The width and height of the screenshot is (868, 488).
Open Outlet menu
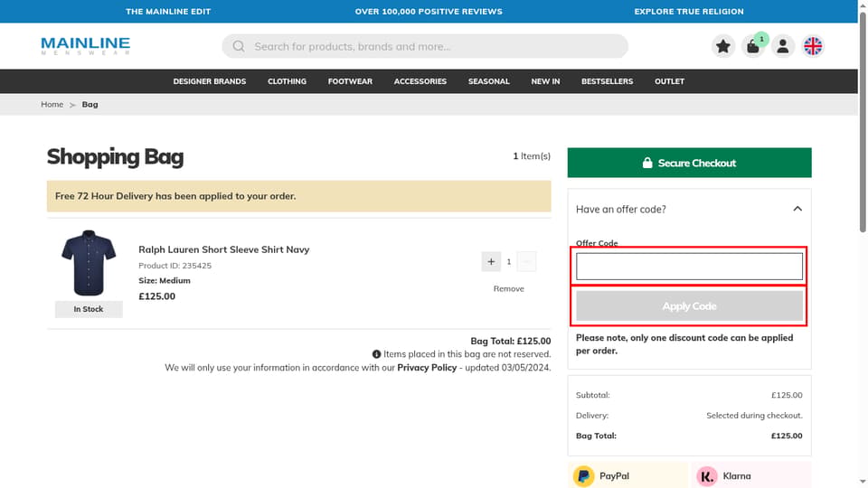tap(669, 81)
